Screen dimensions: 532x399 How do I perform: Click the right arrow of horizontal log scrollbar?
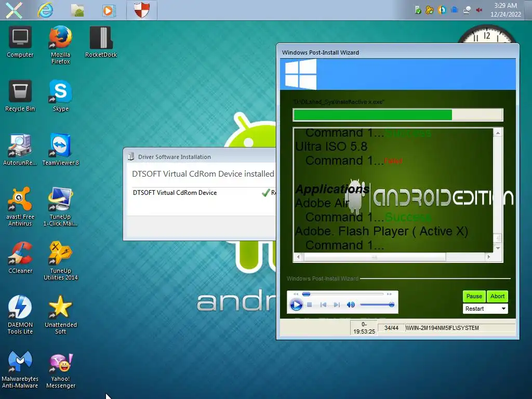488,257
